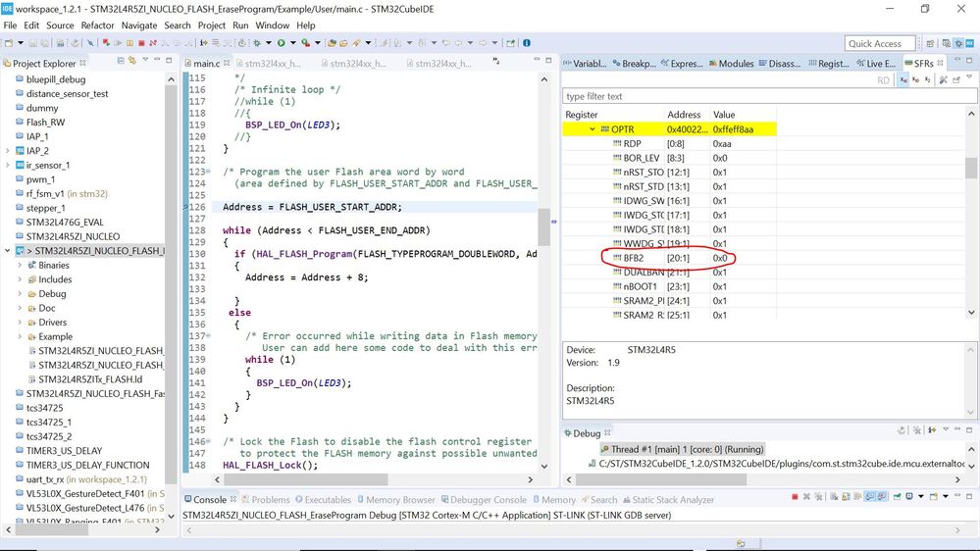Expand the IAP_2 project

pyautogui.click(x=7, y=151)
